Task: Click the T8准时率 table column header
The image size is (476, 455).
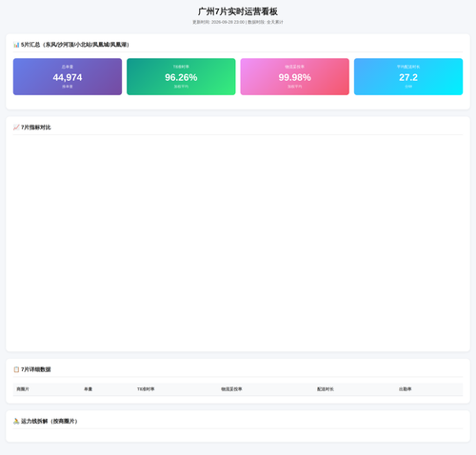Action: click(146, 389)
